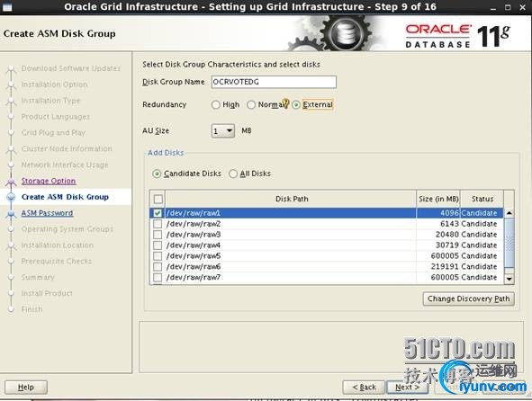This screenshot has height=401, width=532.
Task: Select the /dev/raw/raw7 path text
Action: [194, 277]
